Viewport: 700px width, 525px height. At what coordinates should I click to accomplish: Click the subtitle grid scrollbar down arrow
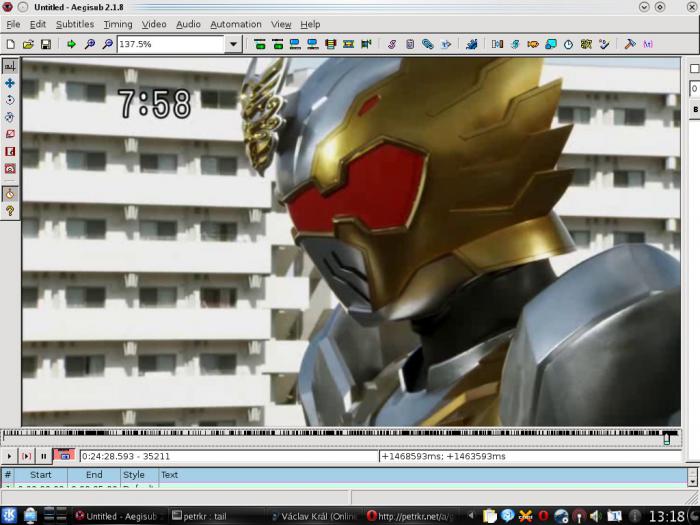tap(692, 482)
